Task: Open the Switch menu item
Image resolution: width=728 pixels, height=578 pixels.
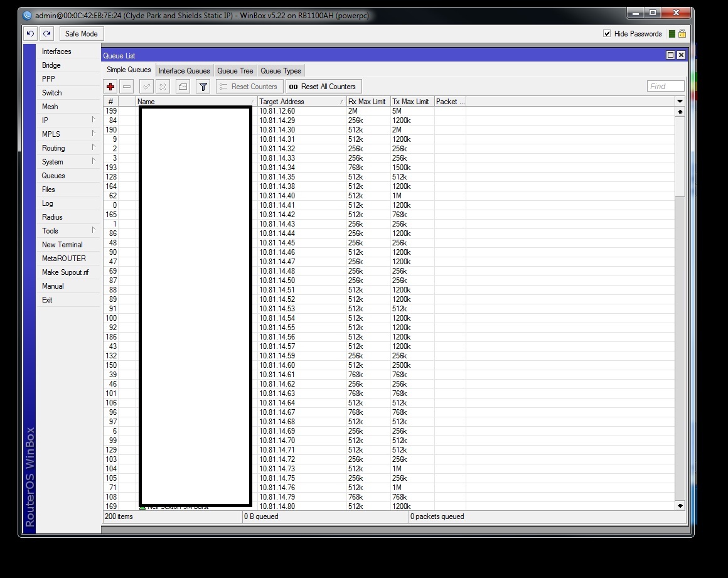Action: click(x=68, y=93)
